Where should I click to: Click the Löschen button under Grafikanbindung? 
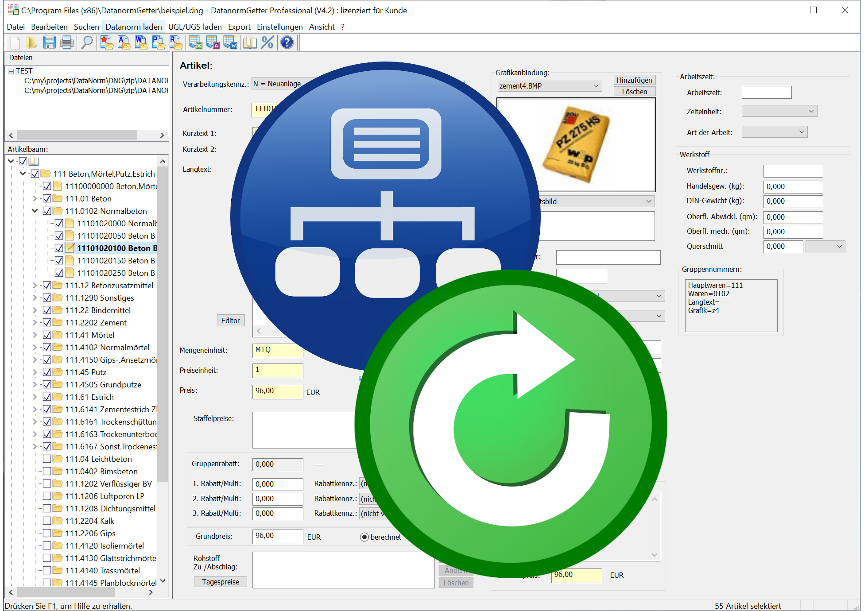click(x=634, y=92)
